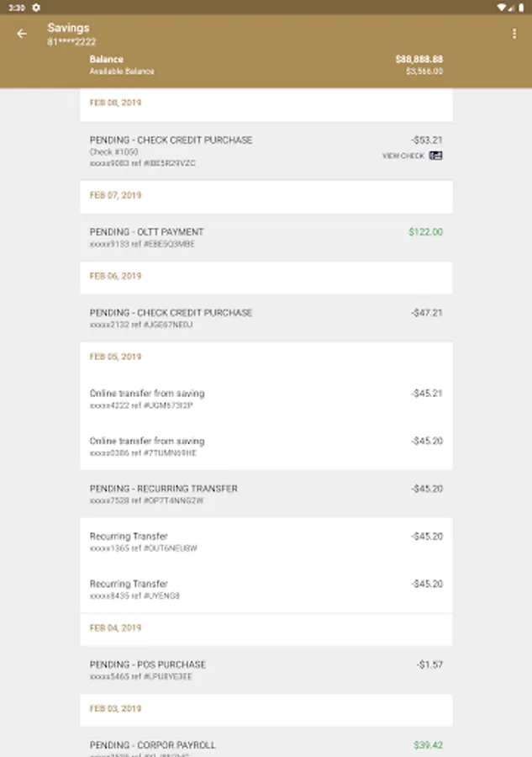Tap the check image icon
This screenshot has width=532, height=757.
(435, 156)
